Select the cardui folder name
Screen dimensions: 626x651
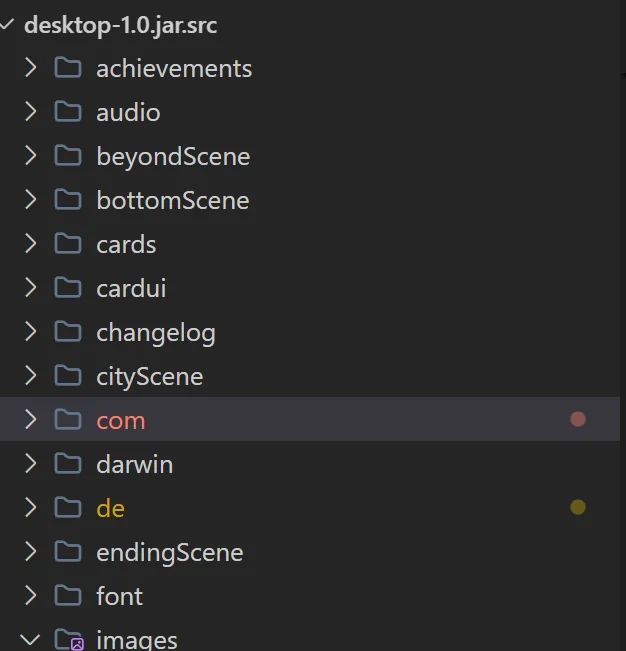(x=131, y=289)
